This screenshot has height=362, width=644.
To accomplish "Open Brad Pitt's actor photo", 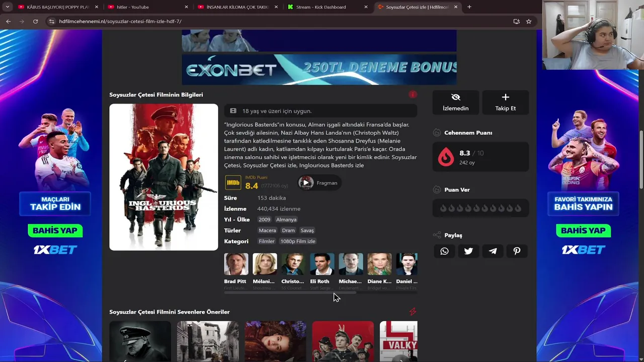I will (x=236, y=264).
